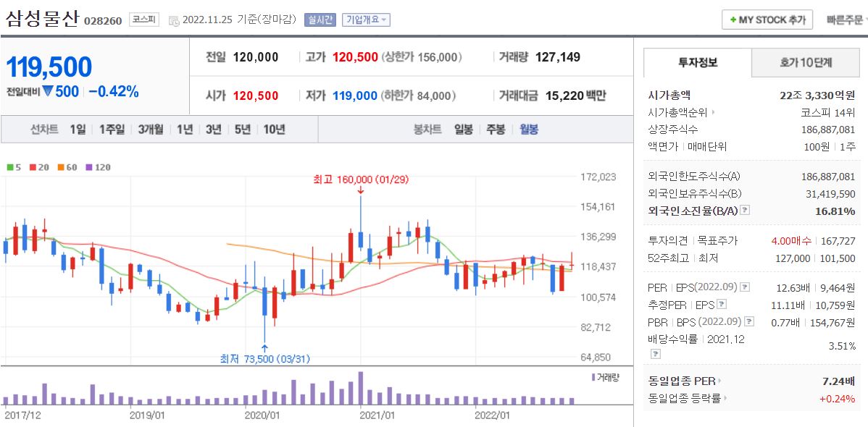Click the 동일업종 PER value 7.24배
The height and width of the screenshot is (427, 868).
[839, 381]
